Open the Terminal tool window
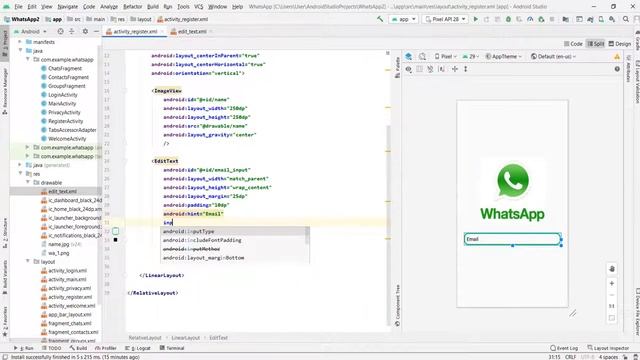 172,348
